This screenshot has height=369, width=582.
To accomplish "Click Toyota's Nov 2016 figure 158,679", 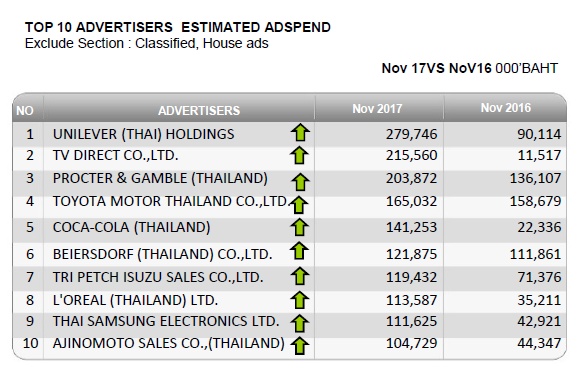I will click(x=535, y=201).
